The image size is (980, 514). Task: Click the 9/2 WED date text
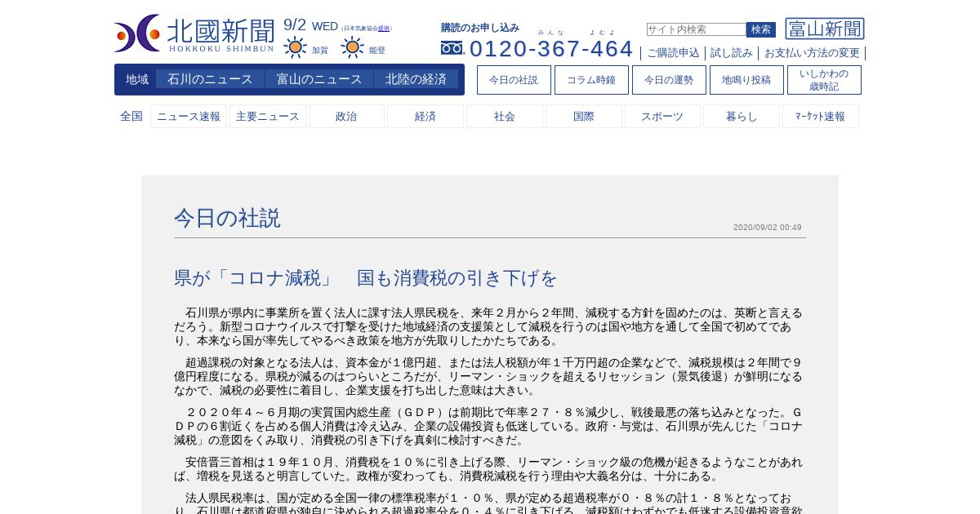coord(310,25)
